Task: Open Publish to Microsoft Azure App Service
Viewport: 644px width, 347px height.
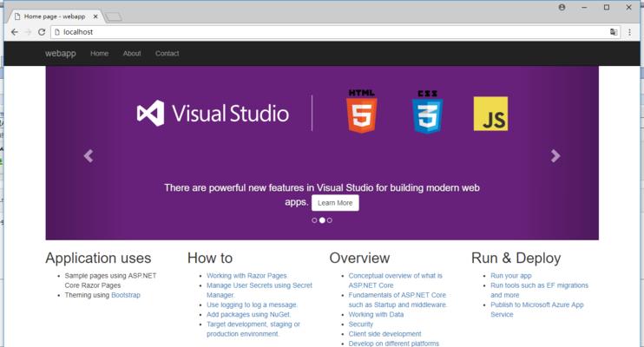Action: 536,310
